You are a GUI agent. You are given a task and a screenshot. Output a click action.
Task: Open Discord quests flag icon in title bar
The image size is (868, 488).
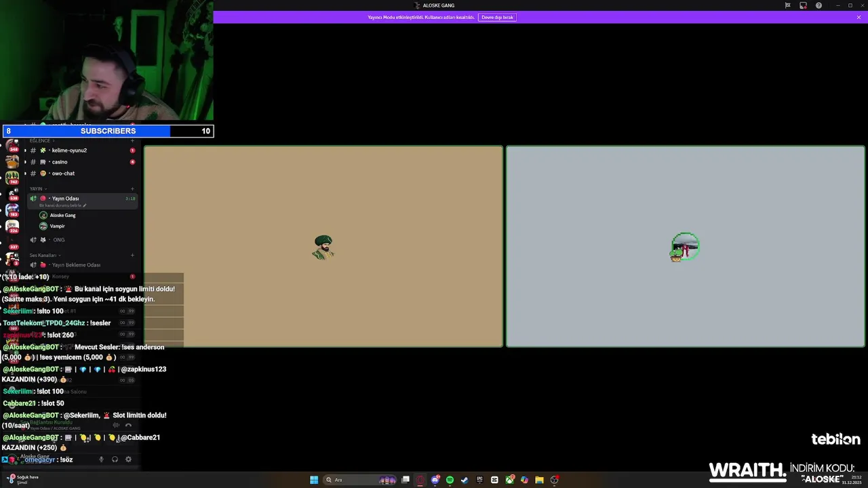[x=787, y=5]
